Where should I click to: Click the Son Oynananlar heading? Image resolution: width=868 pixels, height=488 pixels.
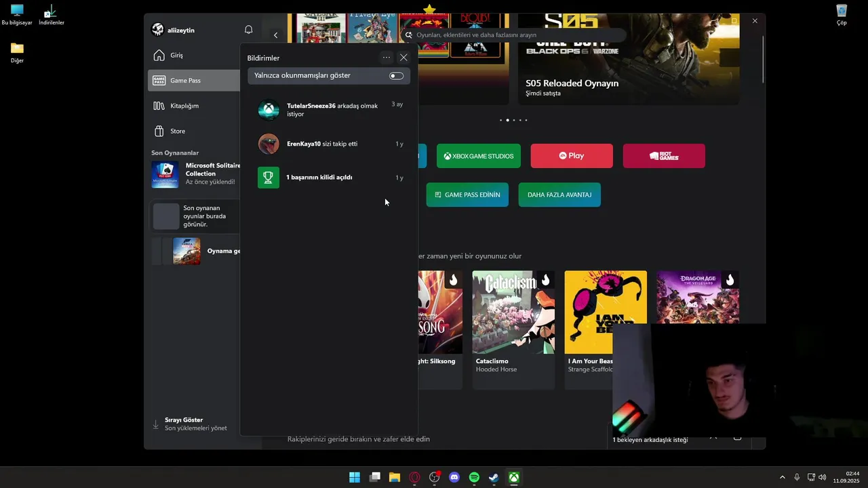pos(175,153)
